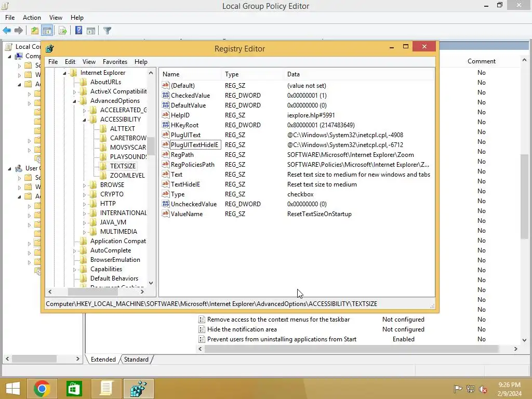The image size is (532, 399).
Task: Click the Local Group Policy Editor title icon
Action: [5, 5]
